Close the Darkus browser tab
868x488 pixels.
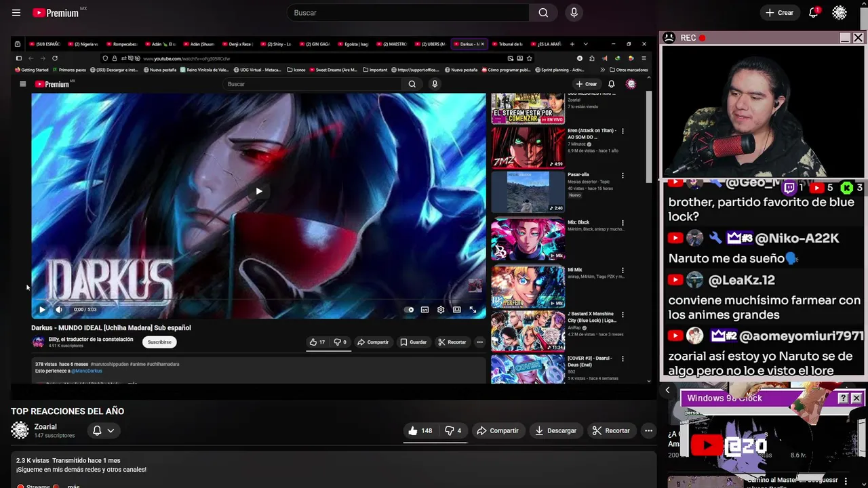(x=482, y=44)
